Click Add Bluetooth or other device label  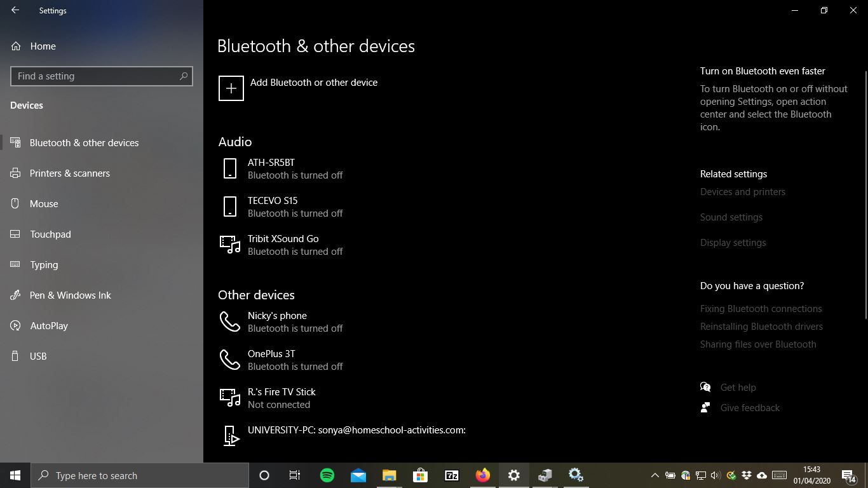pos(314,83)
